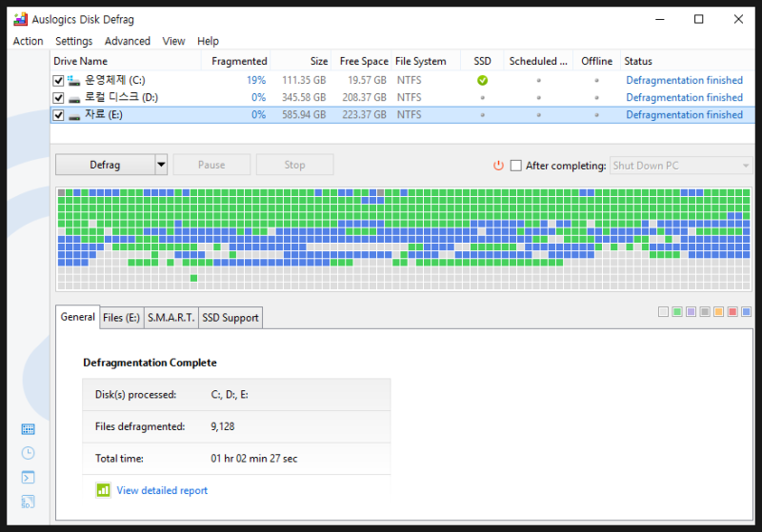Open the Settings menu
The height and width of the screenshot is (532, 762).
point(74,41)
